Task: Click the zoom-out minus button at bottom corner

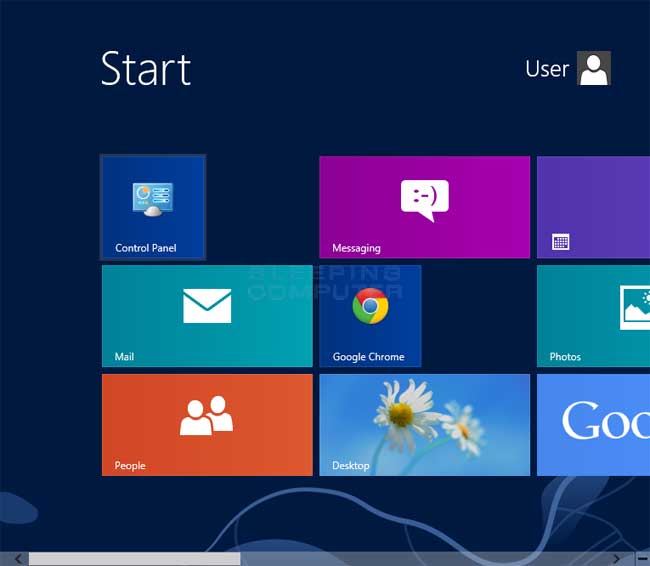Action: pos(642,559)
